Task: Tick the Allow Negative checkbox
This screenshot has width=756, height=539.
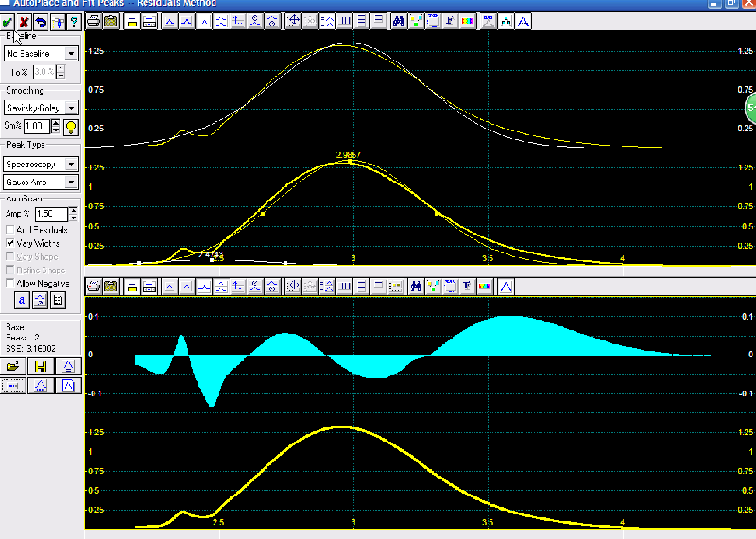Action: click(x=9, y=283)
